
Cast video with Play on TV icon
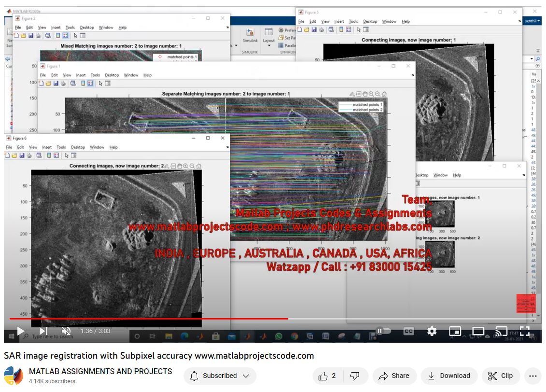pyautogui.click(x=501, y=331)
